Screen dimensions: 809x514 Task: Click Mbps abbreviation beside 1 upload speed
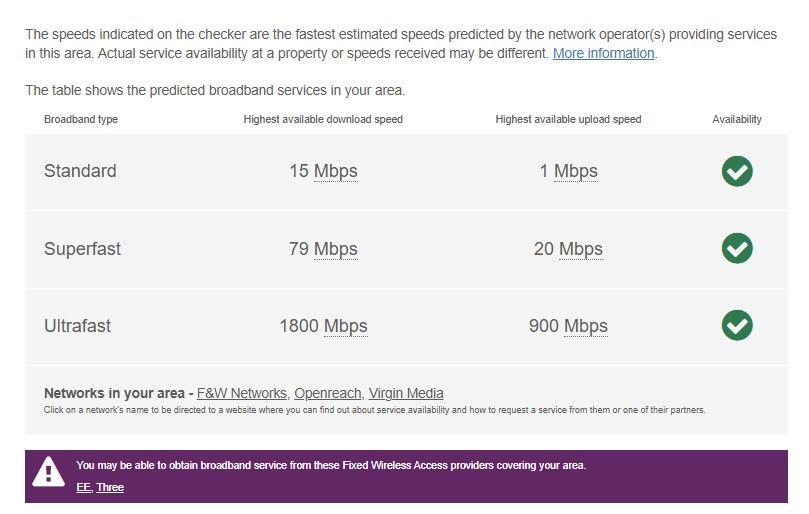(576, 171)
